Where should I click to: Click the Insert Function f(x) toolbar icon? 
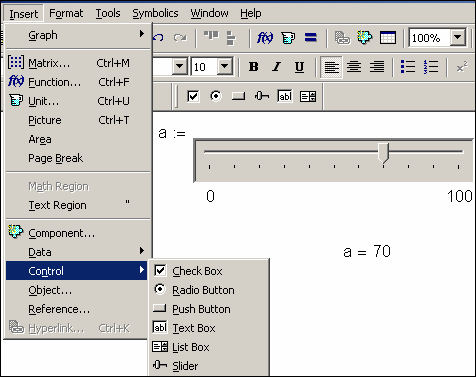point(265,38)
